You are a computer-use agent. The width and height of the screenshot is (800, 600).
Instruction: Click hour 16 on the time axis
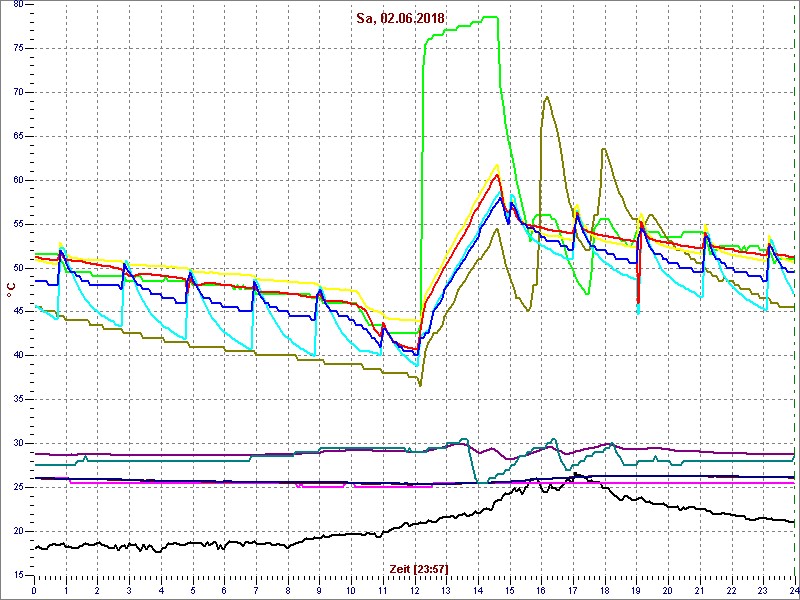(541, 590)
